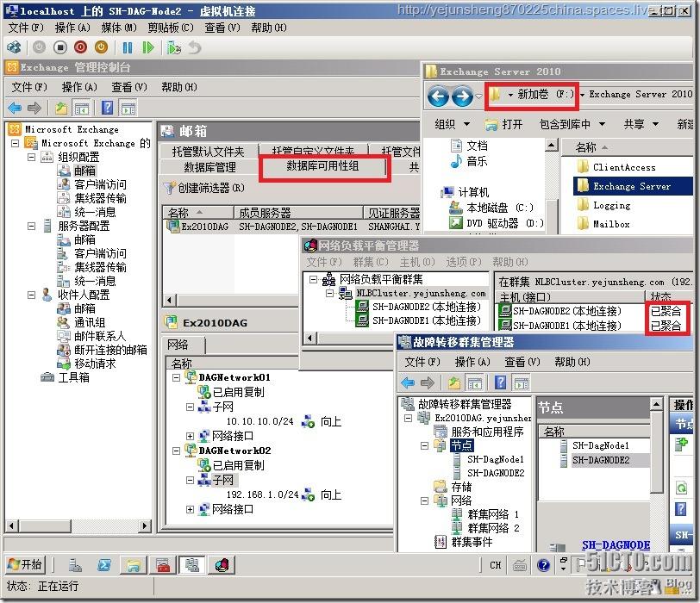Select 本地磁盘 (C:) in Explorer navigation pane
The image size is (700, 603).
(x=500, y=208)
